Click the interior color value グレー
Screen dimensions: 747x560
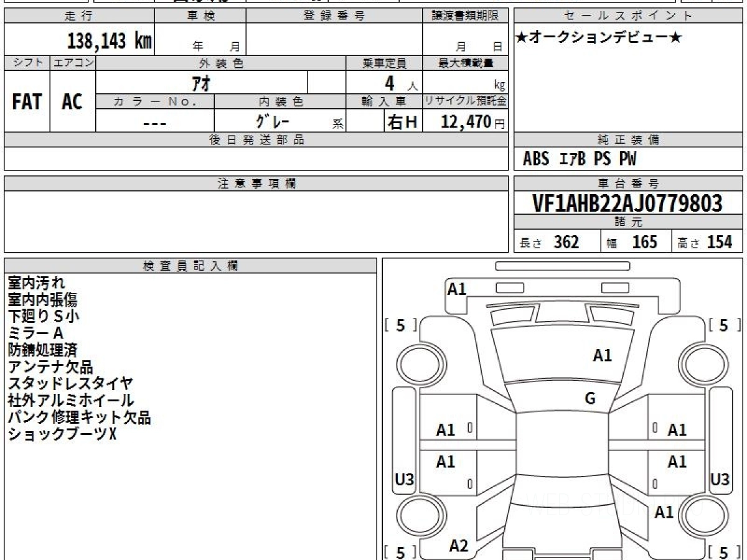tap(273, 121)
